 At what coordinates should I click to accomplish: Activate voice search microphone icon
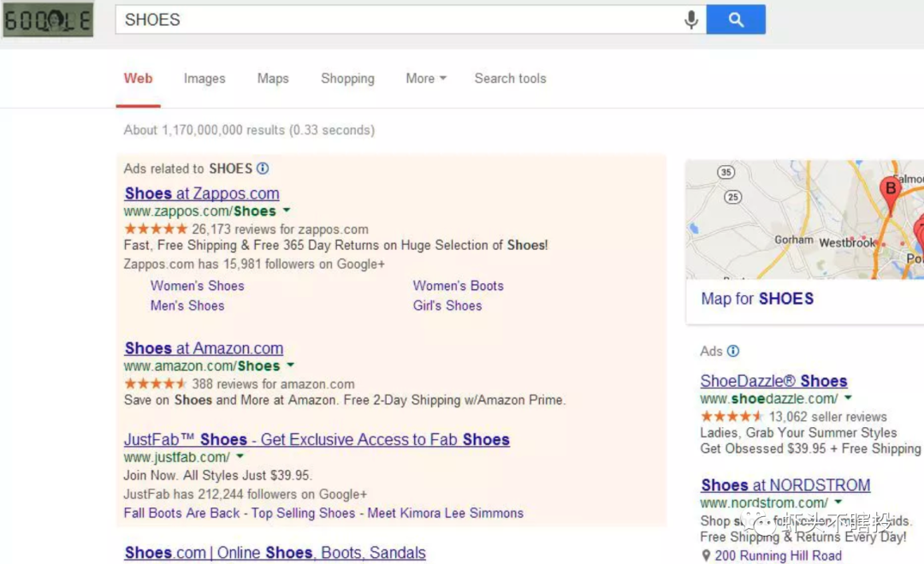(x=690, y=20)
